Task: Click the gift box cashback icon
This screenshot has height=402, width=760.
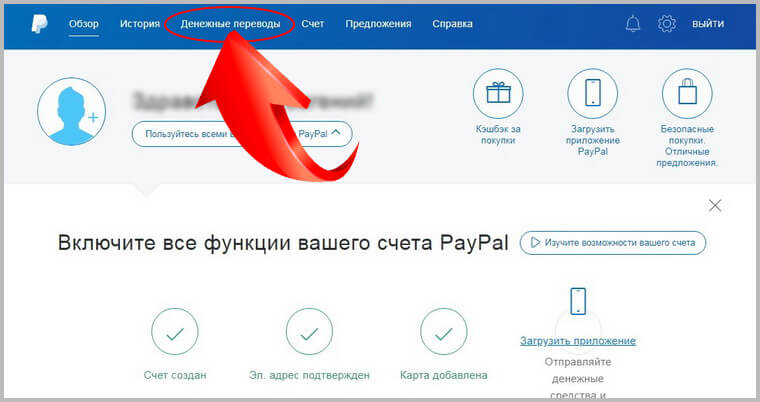Action: pyautogui.click(x=498, y=93)
